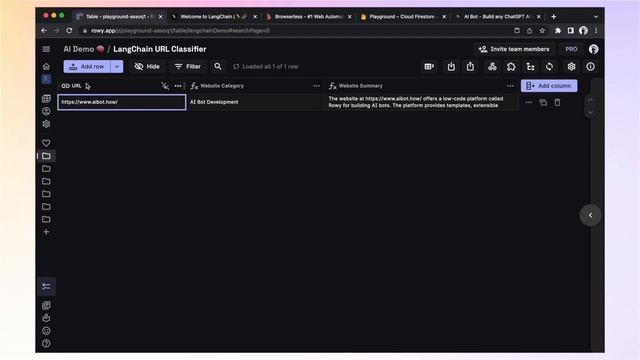Select the Website Summary text cell
Image resolution: width=640 pixels, height=360 pixels.
(x=422, y=102)
